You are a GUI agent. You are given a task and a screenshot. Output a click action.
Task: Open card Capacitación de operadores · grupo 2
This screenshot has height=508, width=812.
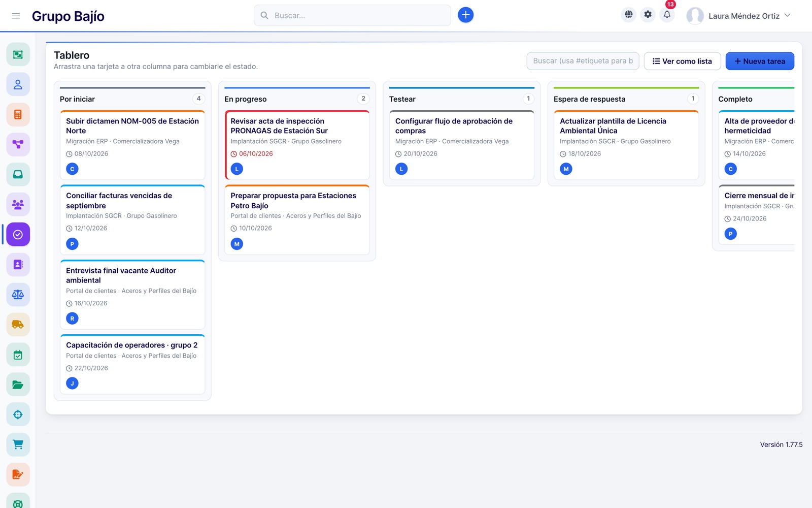point(132,364)
